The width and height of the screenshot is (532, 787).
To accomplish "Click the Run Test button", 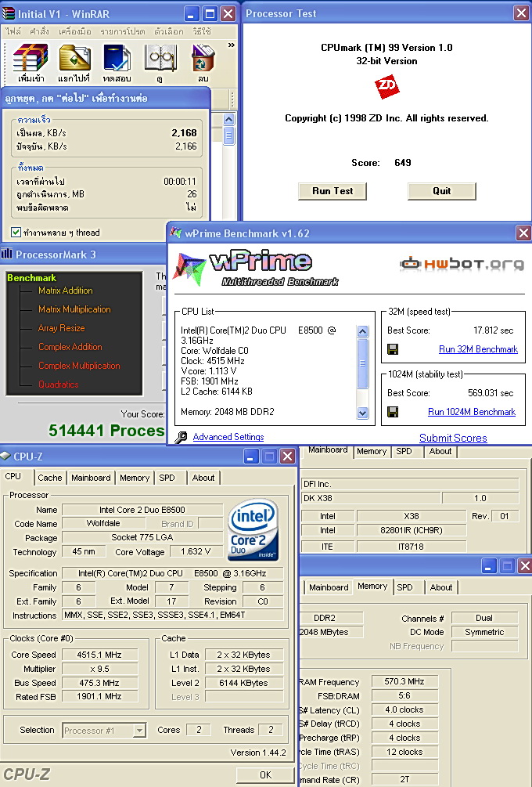I will [332, 191].
